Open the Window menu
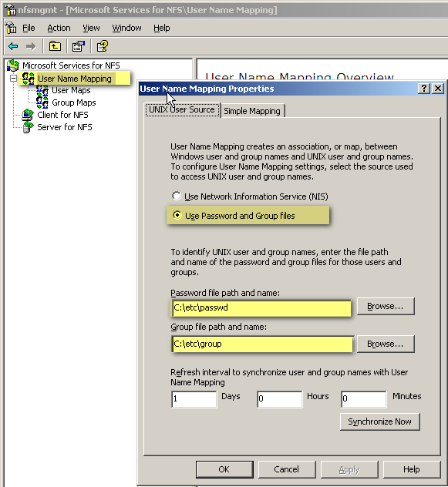The image size is (448, 487). tap(126, 28)
